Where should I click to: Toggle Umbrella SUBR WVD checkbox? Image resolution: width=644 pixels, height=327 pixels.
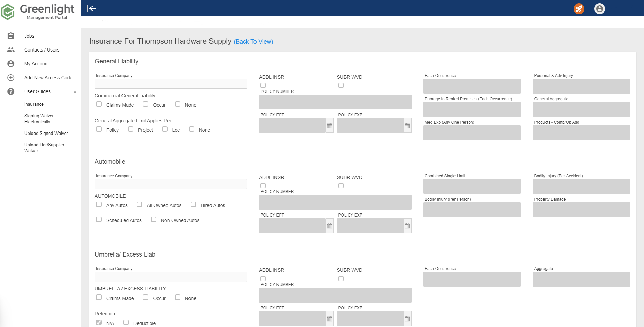[341, 279]
